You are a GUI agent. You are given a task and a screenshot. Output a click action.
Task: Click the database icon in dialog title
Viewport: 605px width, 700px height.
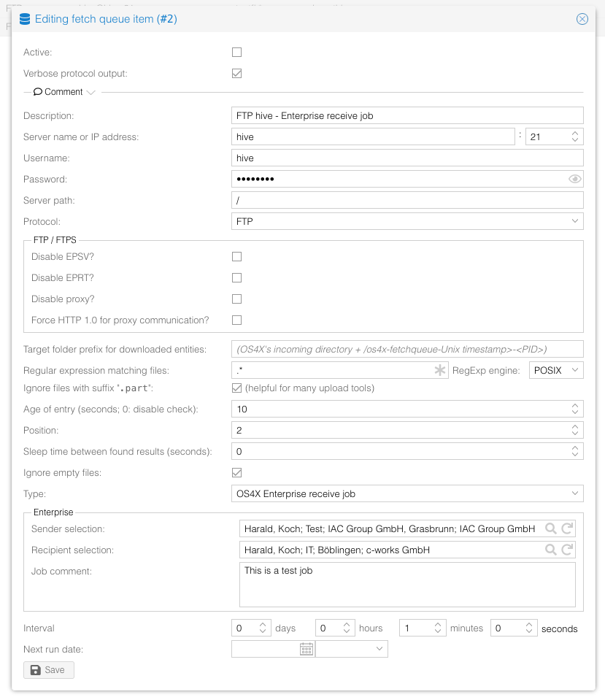click(25, 19)
